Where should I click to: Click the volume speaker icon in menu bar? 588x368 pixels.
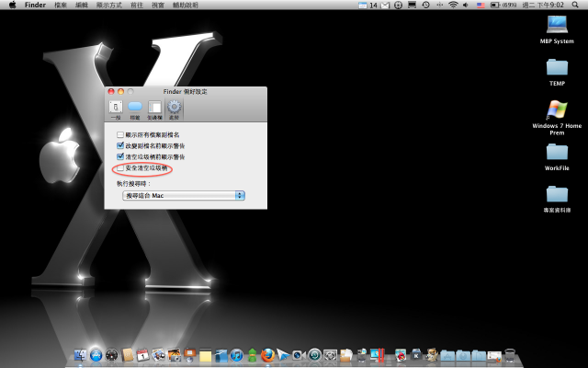[x=466, y=5]
